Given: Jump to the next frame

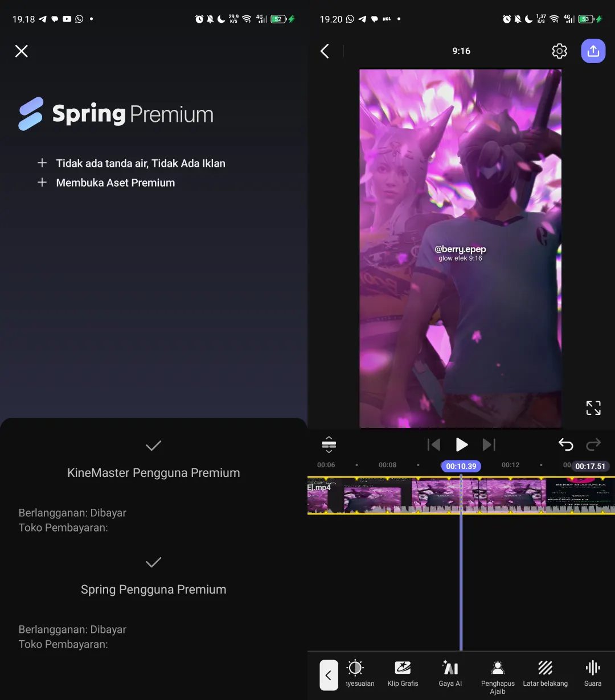Looking at the screenshot, I should pos(489,444).
